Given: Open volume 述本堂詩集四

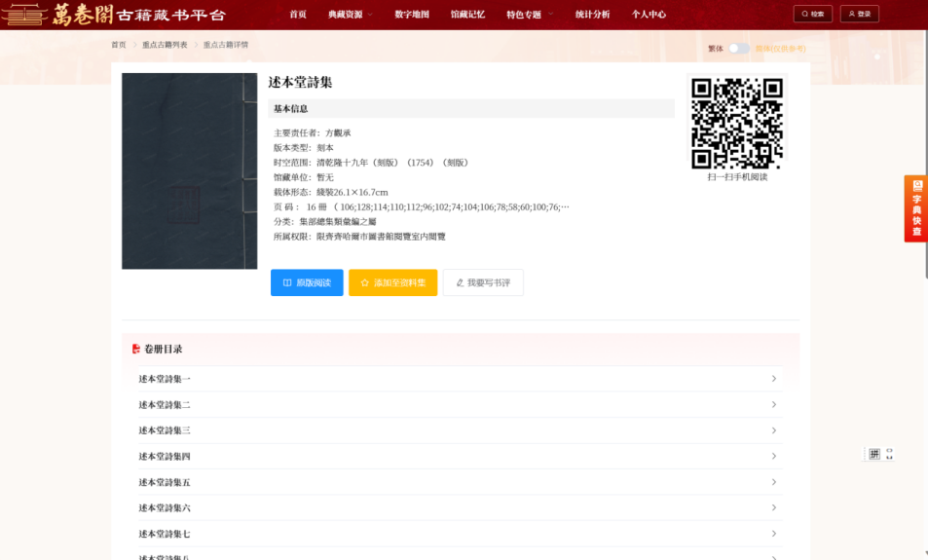Looking at the screenshot, I should (461, 457).
